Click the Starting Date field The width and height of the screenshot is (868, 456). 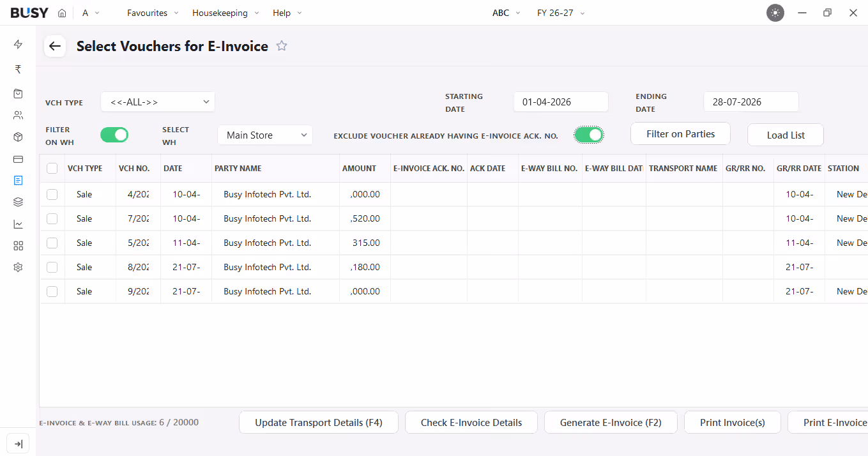561,102
